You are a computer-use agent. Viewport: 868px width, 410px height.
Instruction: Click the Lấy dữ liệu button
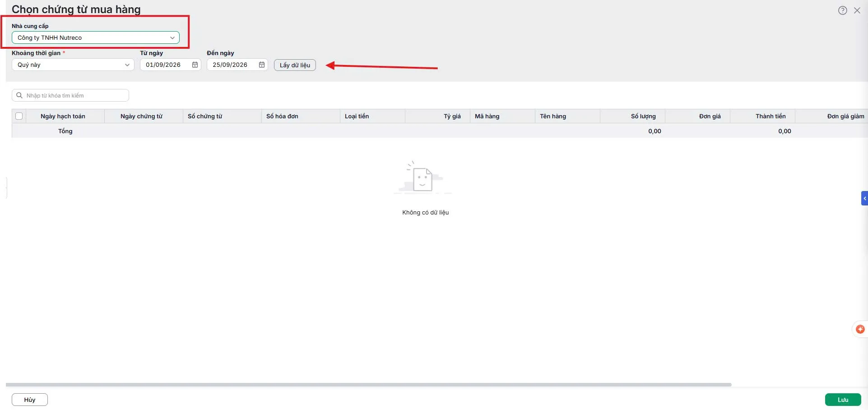295,65
